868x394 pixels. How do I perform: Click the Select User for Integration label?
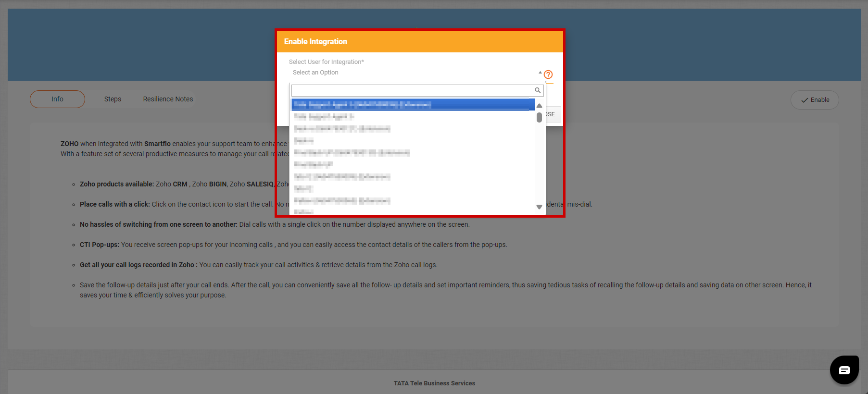coord(327,62)
